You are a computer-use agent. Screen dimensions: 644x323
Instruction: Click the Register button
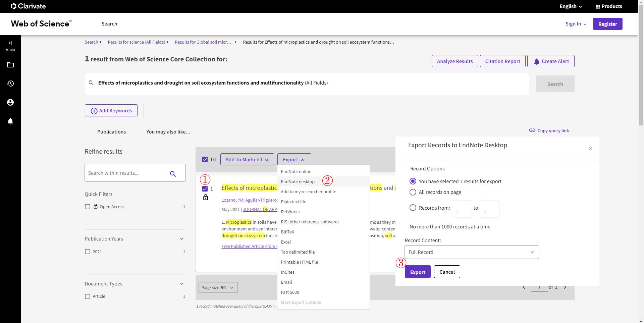pyautogui.click(x=607, y=24)
